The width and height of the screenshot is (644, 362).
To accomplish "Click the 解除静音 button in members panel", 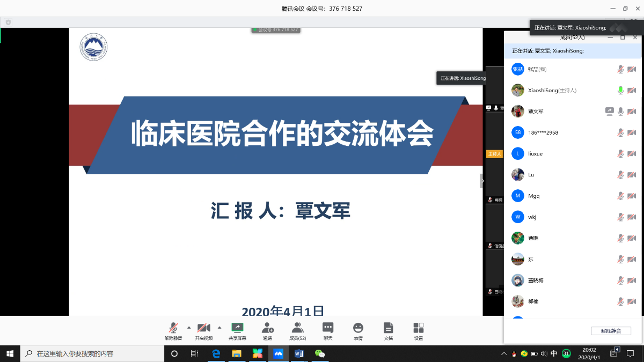I will coord(611,331).
